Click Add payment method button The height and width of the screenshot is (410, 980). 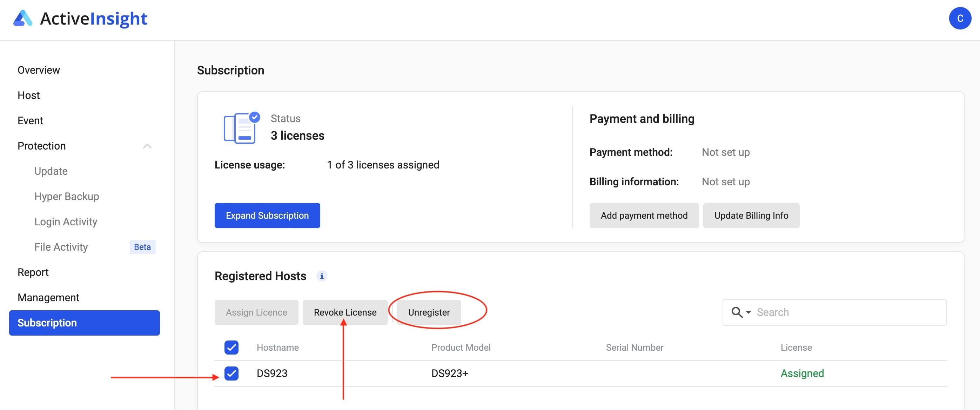coord(644,216)
